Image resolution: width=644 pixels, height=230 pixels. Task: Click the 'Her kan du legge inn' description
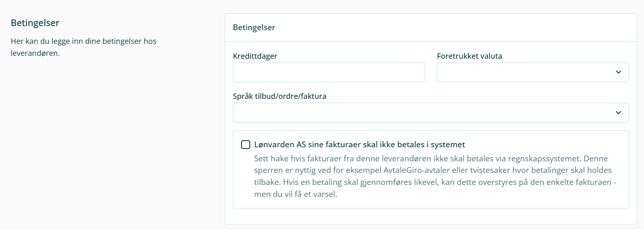83,41
